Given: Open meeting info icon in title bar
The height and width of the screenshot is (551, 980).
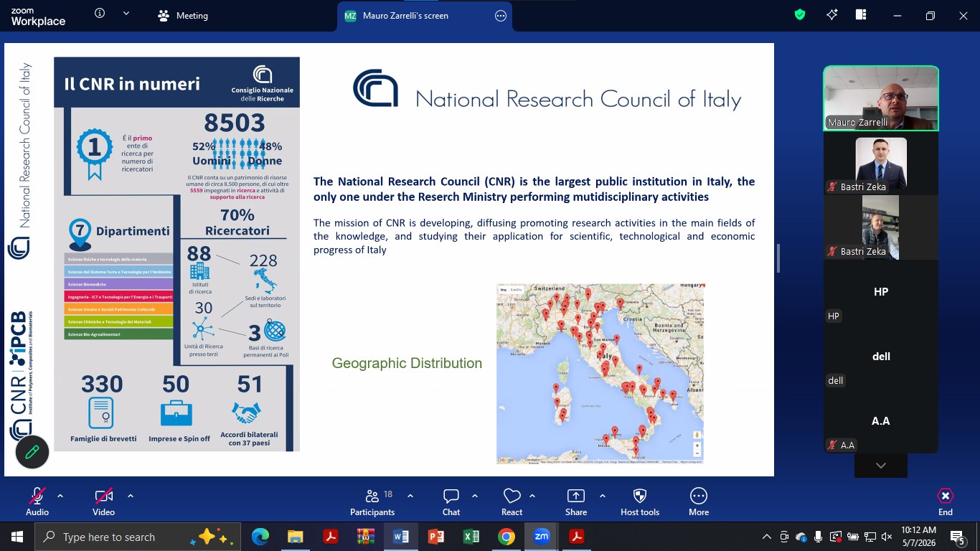Looking at the screenshot, I should pyautogui.click(x=100, y=14).
